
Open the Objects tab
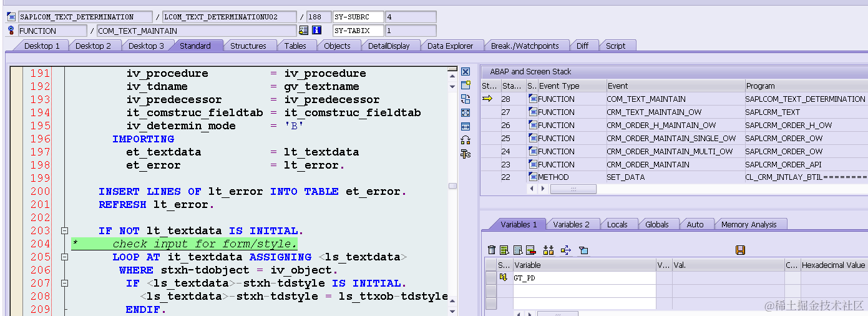337,46
